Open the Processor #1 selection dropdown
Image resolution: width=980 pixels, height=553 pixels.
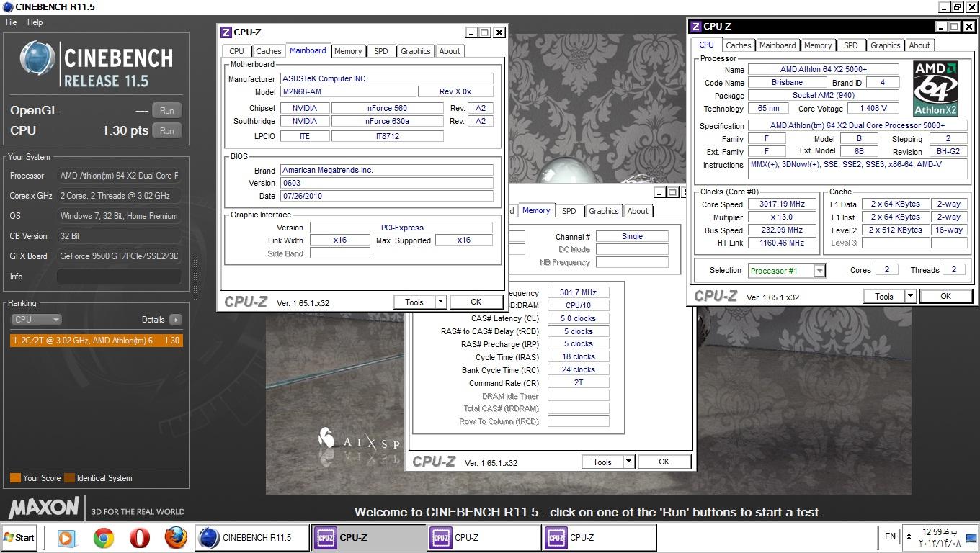point(787,271)
